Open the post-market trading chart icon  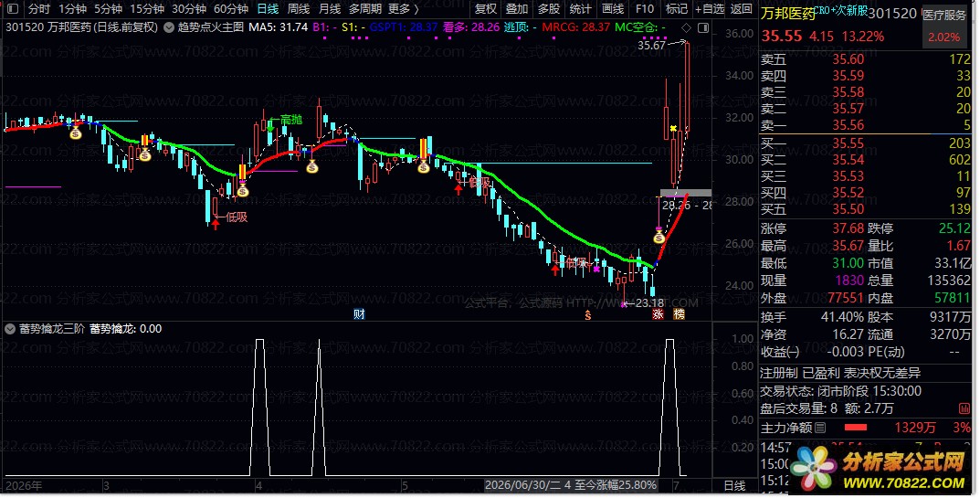[x=964, y=408]
